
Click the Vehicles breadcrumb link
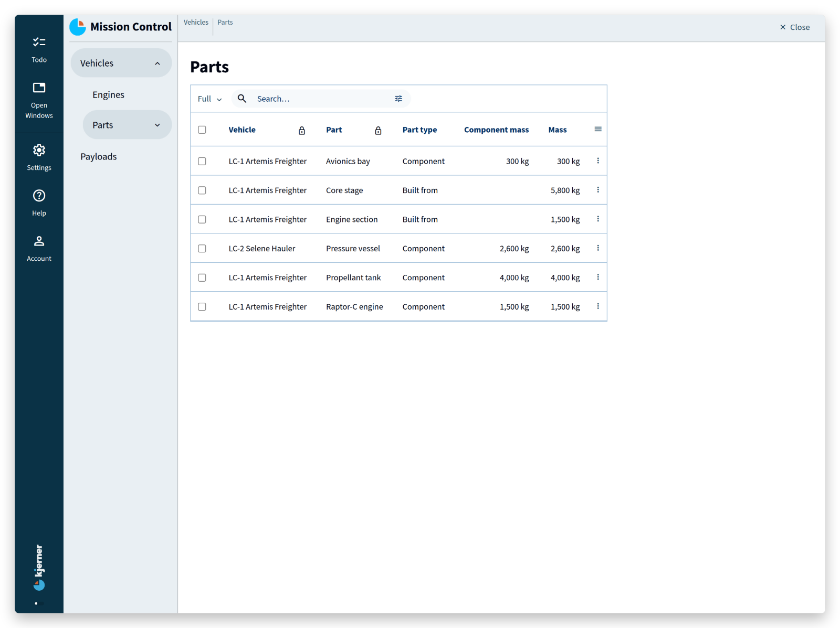[x=196, y=22]
